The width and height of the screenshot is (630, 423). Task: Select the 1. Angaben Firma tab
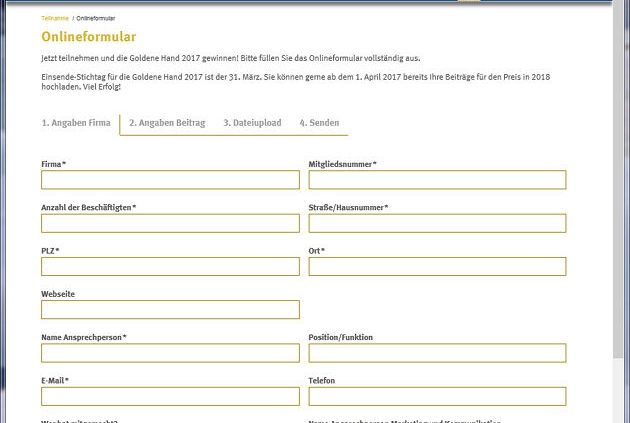[76, 123]
